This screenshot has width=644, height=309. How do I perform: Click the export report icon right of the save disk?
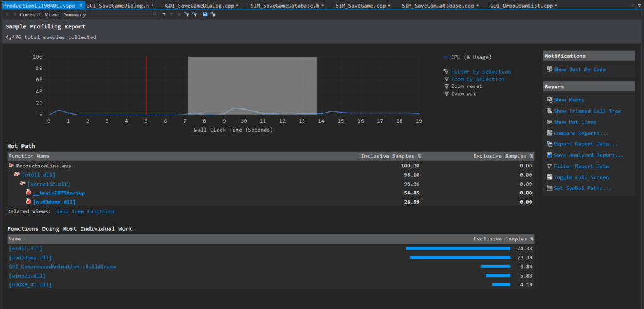pyautogui.click(x=213, y=14)
